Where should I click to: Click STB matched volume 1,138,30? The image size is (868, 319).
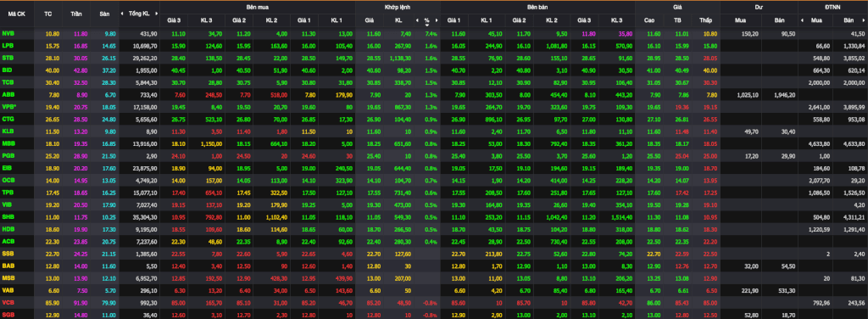click(x=400, y=58)
